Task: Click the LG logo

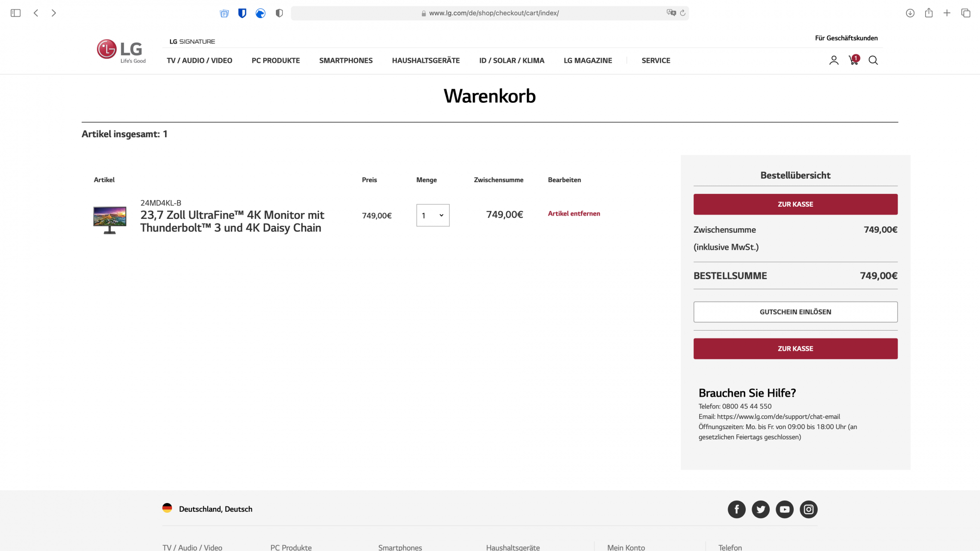Action: (121, 50)
